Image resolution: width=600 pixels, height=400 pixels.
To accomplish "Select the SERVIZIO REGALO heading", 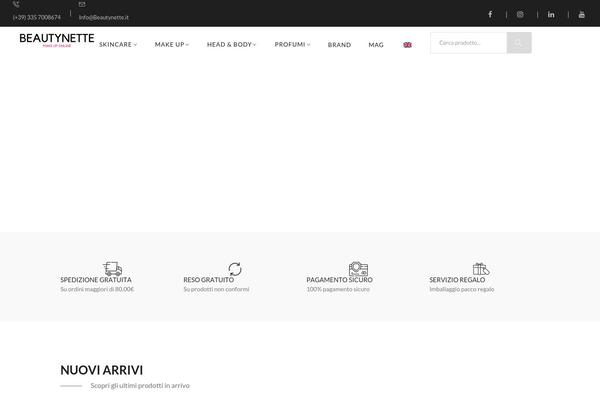I will click(x=457, y=280).
